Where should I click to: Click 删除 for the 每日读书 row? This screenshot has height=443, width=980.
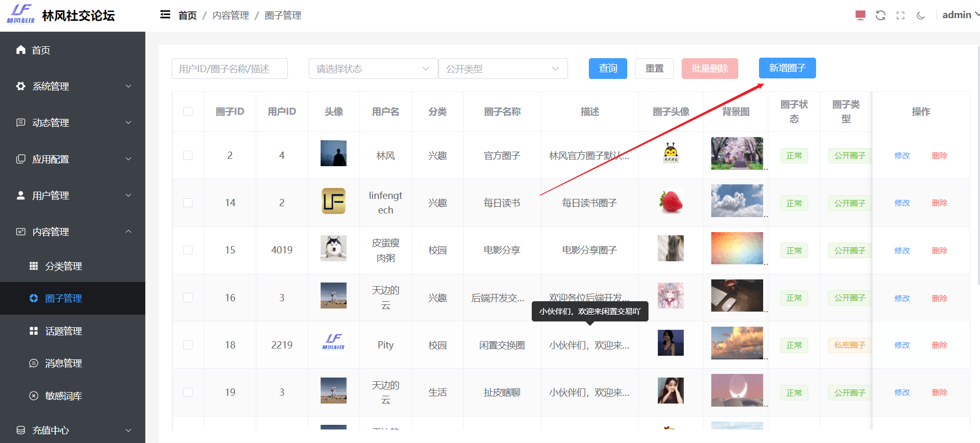(940, 203)
